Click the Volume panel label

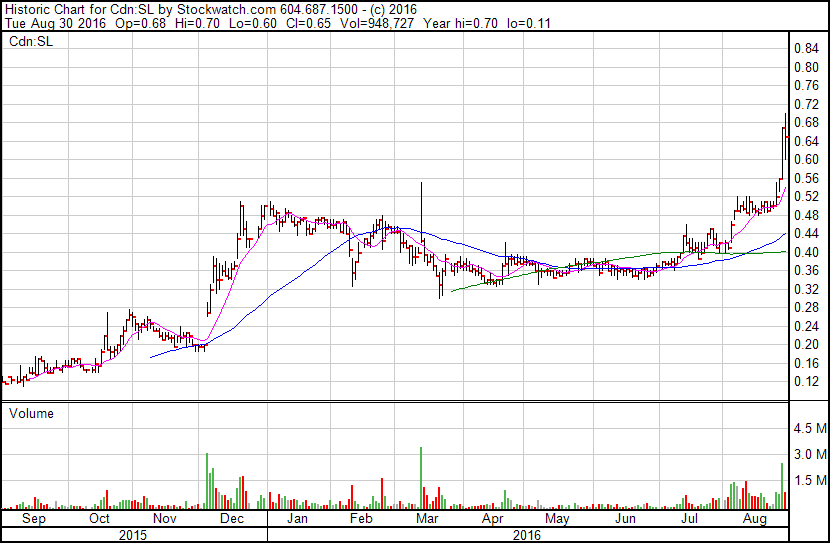pyautogui.click(x=31, y=413)
